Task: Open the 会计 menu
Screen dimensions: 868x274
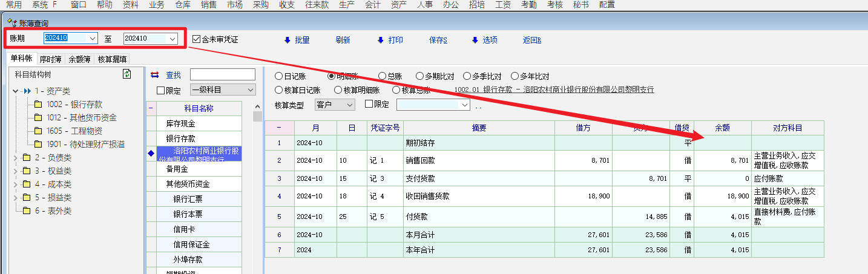Action: click(x=372, y=5)
